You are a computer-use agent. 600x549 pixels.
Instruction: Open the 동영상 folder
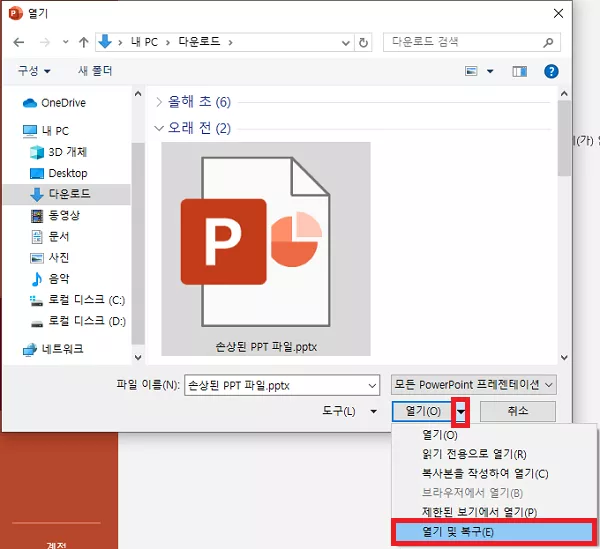click(55, 215)
